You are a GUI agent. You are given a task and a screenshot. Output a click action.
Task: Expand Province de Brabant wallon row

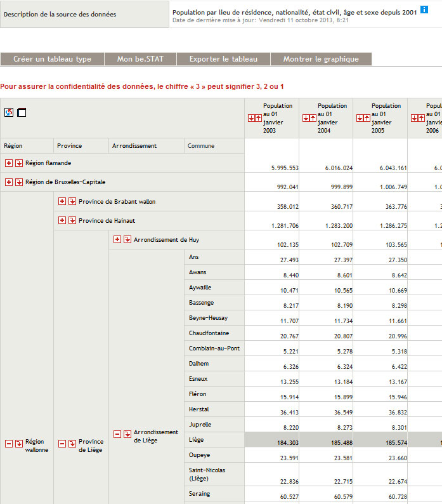pos(62,201)
